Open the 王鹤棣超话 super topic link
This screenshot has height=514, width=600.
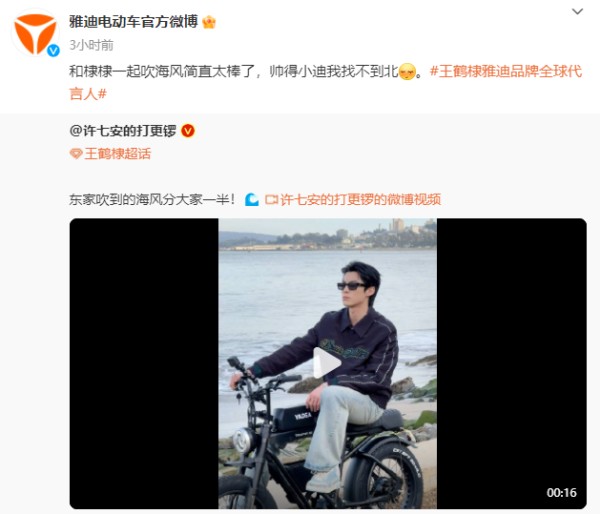(x=118, y=154)
